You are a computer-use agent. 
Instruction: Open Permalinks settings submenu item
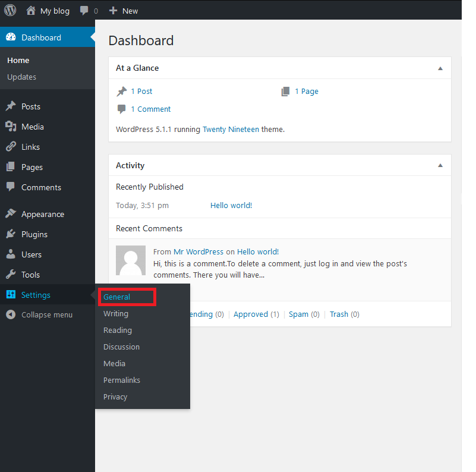click(122, 380)
